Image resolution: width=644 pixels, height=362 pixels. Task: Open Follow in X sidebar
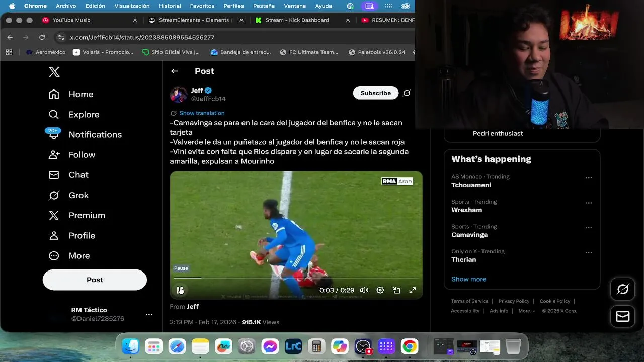click(72, 155)
